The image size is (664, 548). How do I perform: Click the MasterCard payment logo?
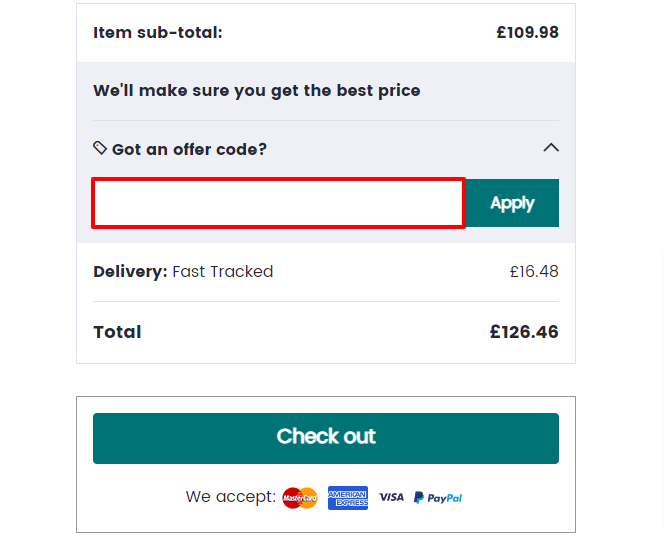point(300,498)
